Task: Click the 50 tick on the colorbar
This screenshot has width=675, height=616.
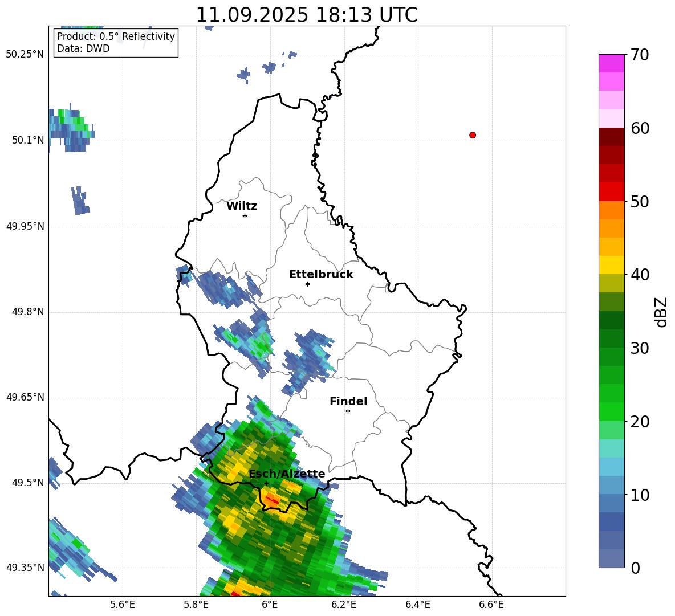Action: [x=640, y=201]
